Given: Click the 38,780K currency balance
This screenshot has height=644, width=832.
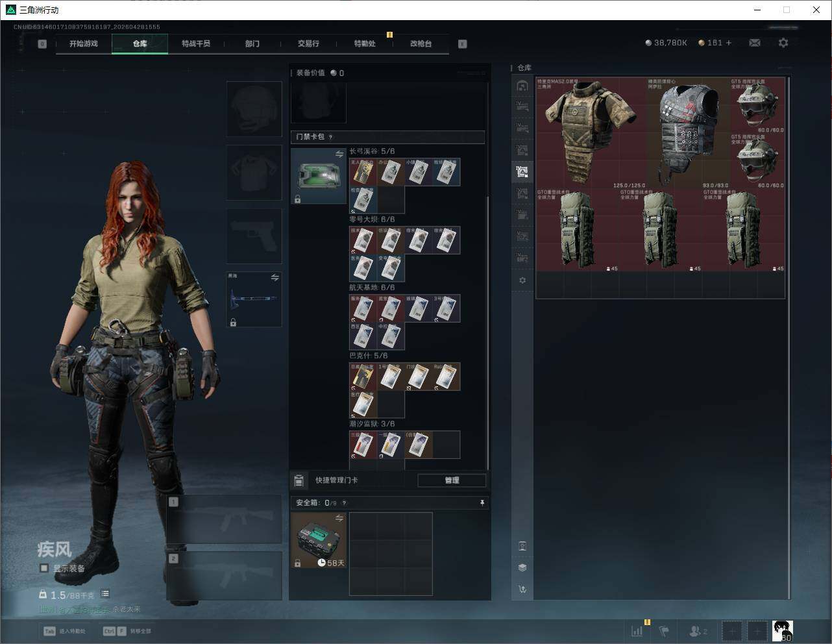Looking at the screenshot, I should (666, 43).
